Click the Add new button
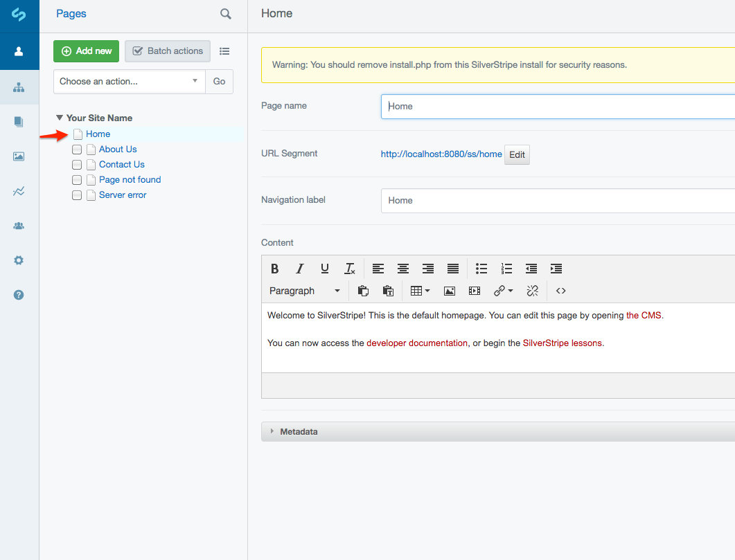The width and height of the screenshot is (735, 560). [87, 51]
